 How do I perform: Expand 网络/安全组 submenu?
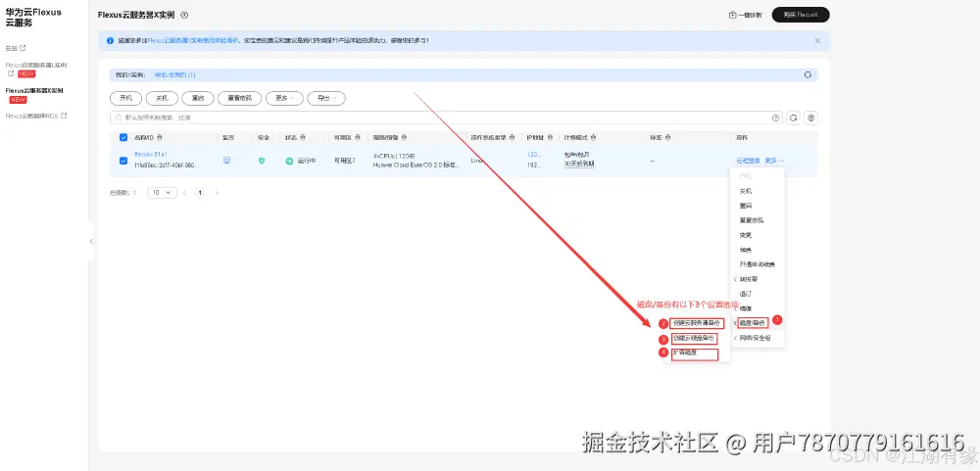[755, 338]
